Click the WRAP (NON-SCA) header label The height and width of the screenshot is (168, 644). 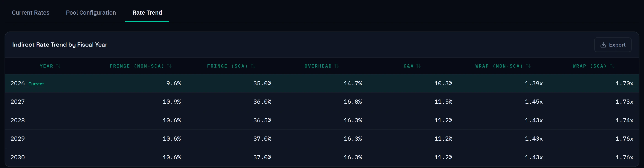499,66
